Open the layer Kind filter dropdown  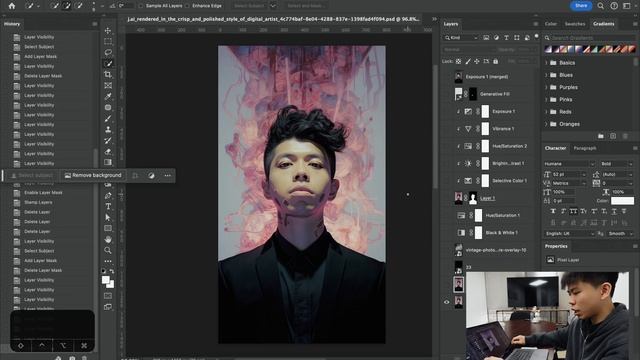click(x=461, y=38)
